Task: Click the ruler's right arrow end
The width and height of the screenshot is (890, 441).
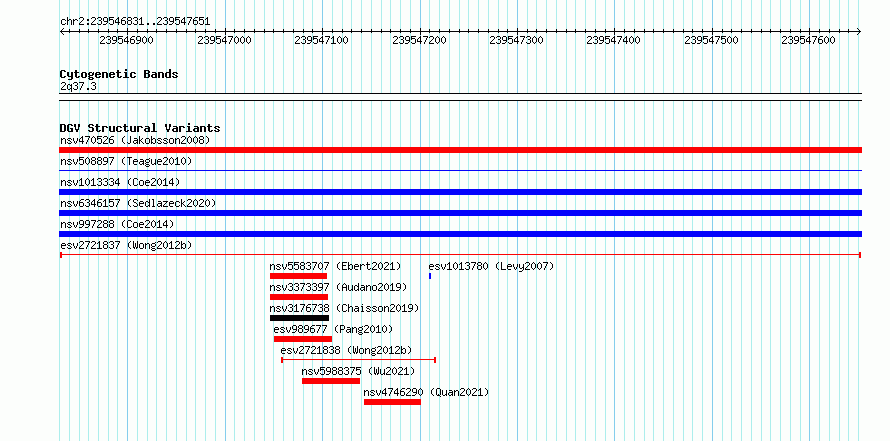Action: 859,32
